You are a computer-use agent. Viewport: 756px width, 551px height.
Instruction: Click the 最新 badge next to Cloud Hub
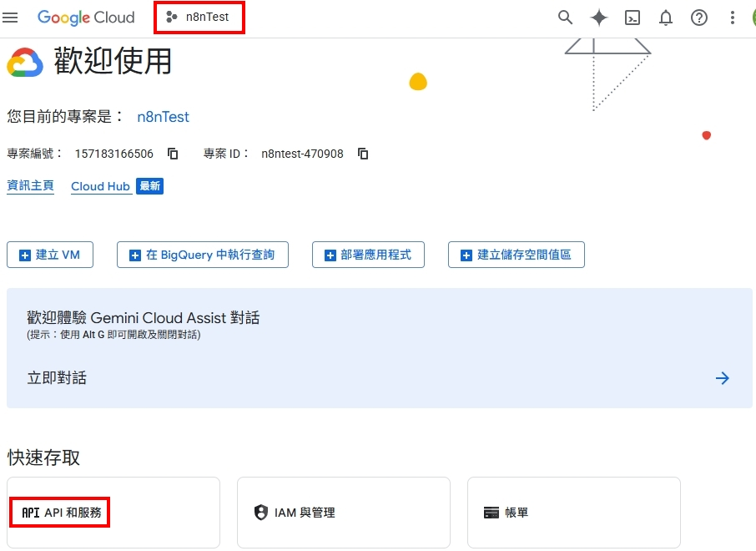tap(149, 186)
